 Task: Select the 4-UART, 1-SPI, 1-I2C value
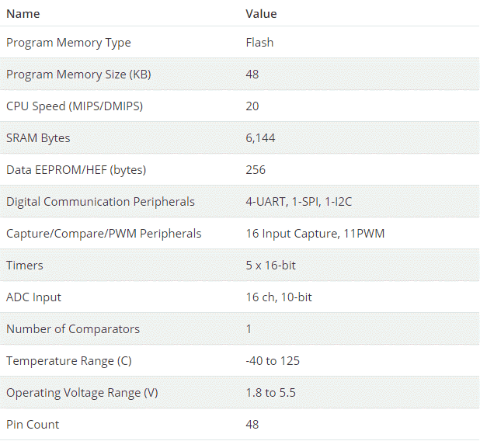pos(300,202)
